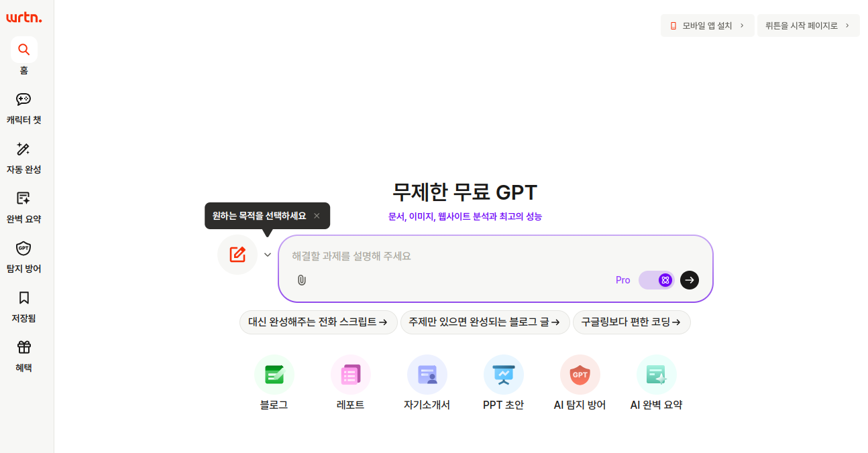Click the wrtn. logo
868x453 pixels.
pyautogui.click(x=24, y=17)
